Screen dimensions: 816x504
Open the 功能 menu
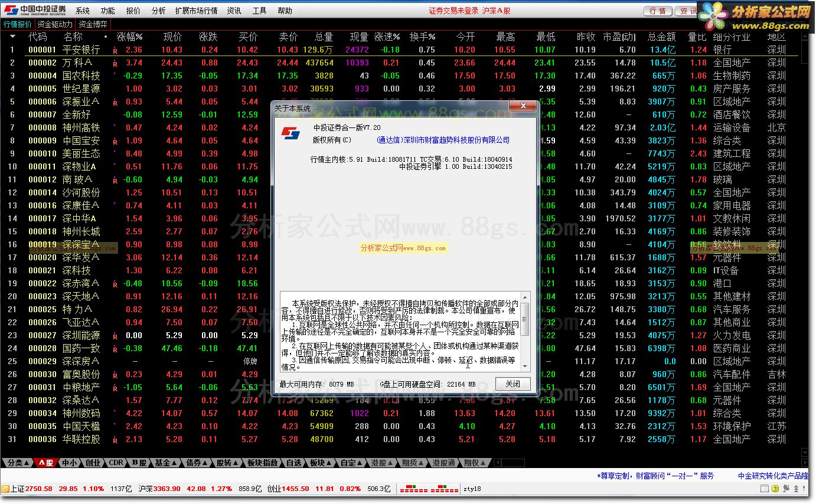point(108,11)
